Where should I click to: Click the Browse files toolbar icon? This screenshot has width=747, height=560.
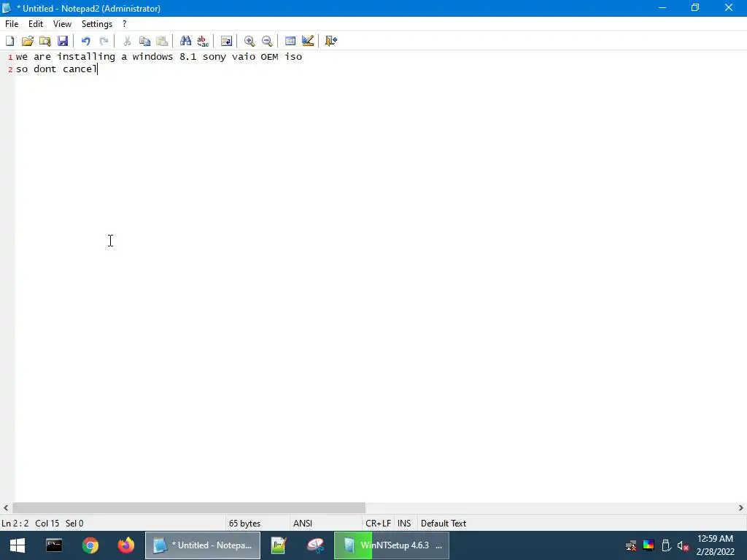(45, 41)
